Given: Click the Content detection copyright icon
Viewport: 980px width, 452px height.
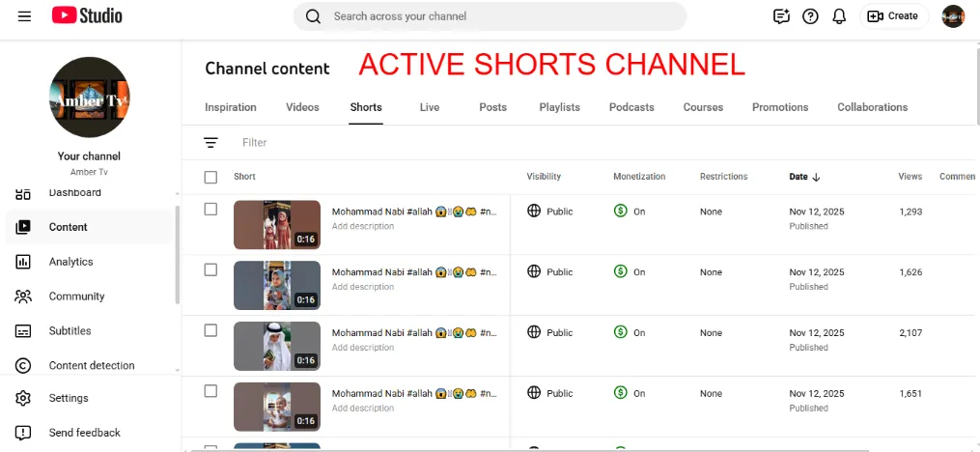Looking at the screenshot, I should [x=22, y=365].
